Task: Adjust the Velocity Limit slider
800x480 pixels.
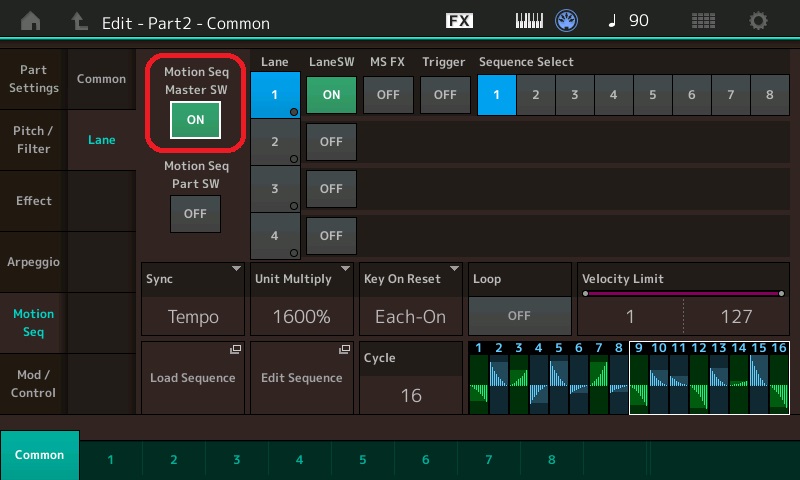Action: 683,294
